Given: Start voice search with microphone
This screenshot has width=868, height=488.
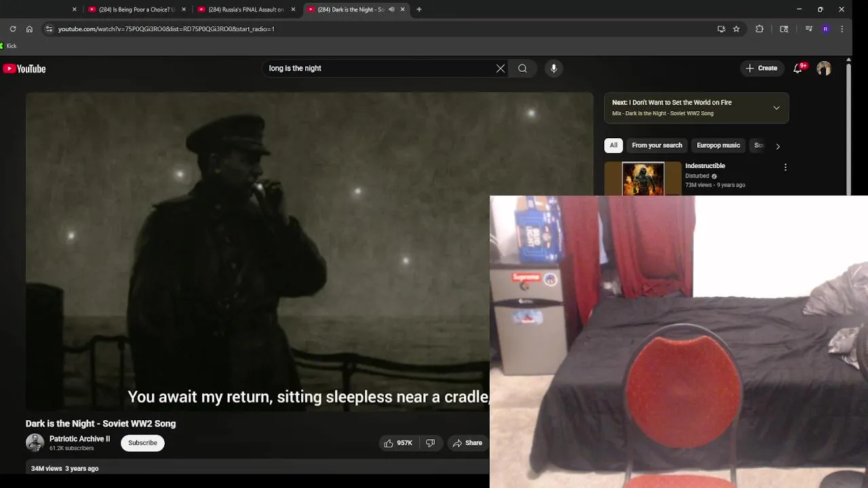Looking at the screenshot, I should point(554,68).
